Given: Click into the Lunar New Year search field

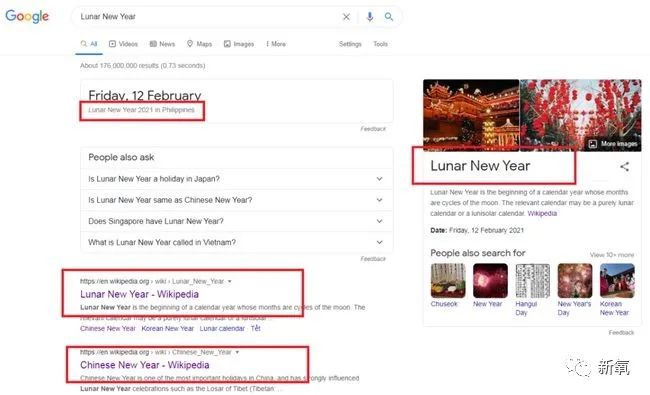Looking at the screenshot, I should pos(207,17).
